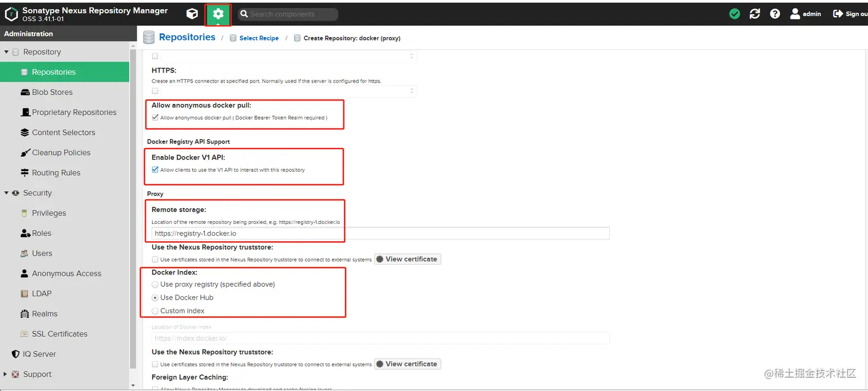Open Realms in the sidebar

64,313
